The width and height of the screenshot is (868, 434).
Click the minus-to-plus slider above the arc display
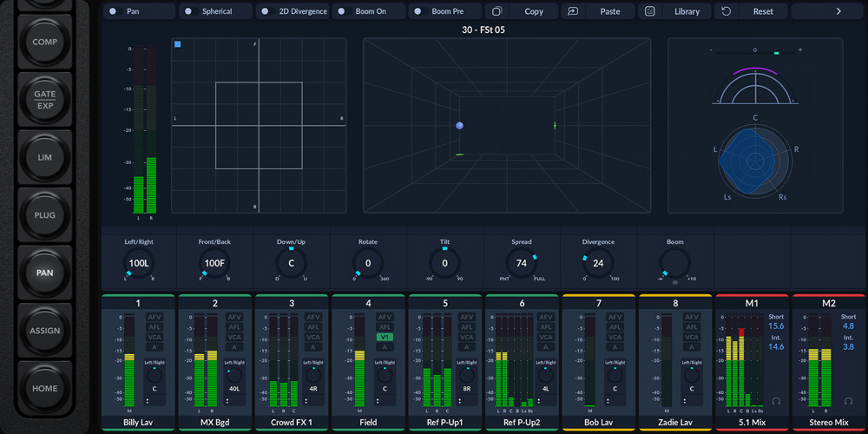tap(755, 53)
